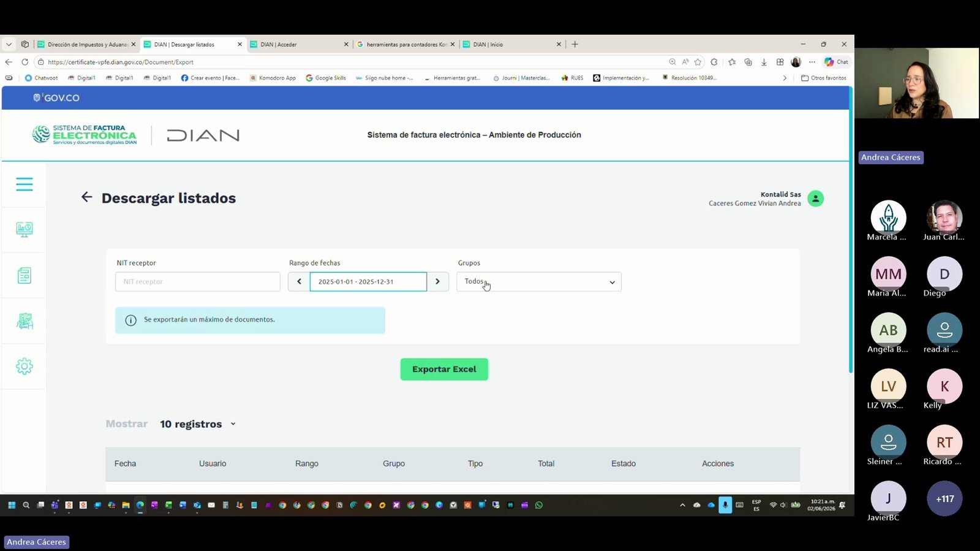Switch to the DIAN | Inicio tab
980x551 pixels.
[510, 44]
